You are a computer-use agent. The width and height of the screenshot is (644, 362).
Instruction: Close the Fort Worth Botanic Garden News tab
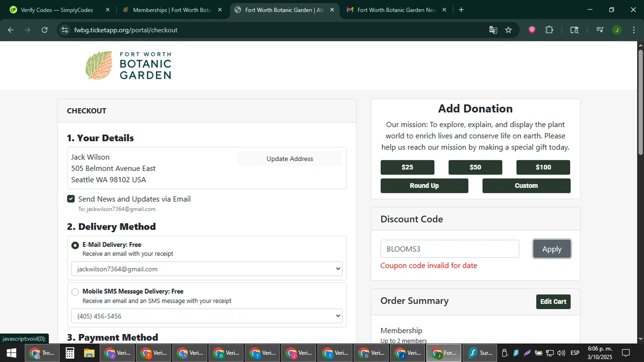coord(444,10)
